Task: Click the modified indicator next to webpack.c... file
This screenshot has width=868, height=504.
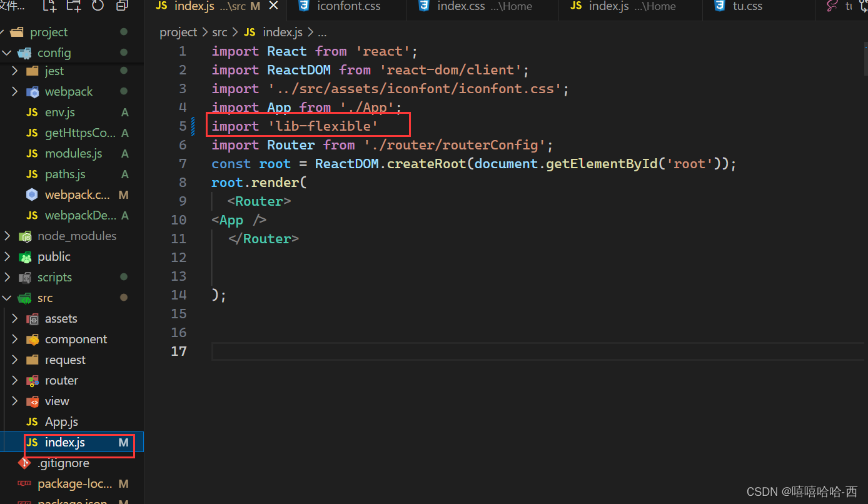Action: [x=123, y=194]
